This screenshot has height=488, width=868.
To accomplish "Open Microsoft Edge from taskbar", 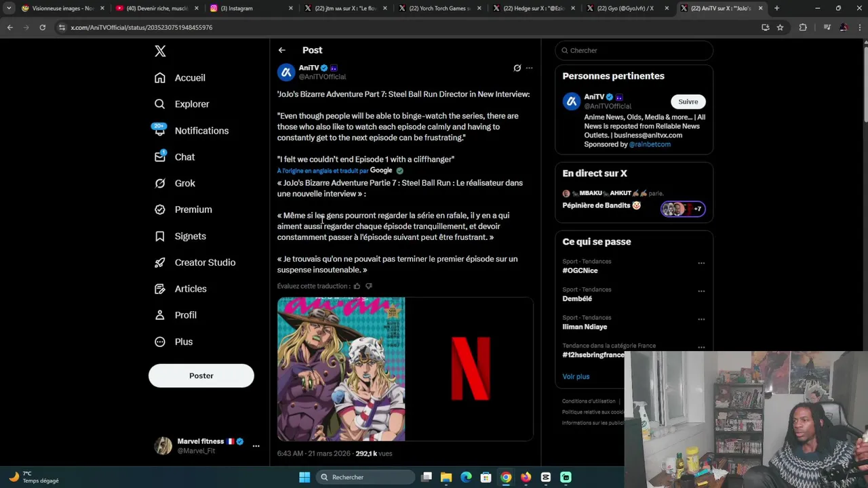I will point(466,477).
